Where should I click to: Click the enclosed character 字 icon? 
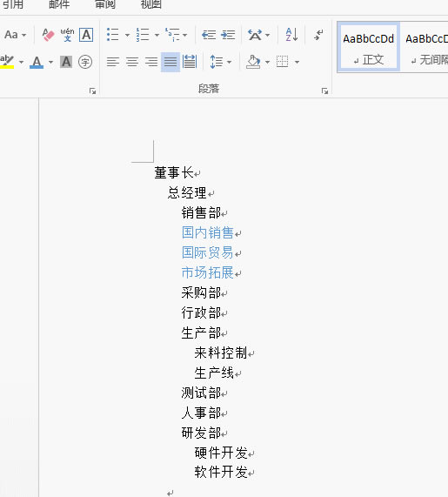pos(85,62)
